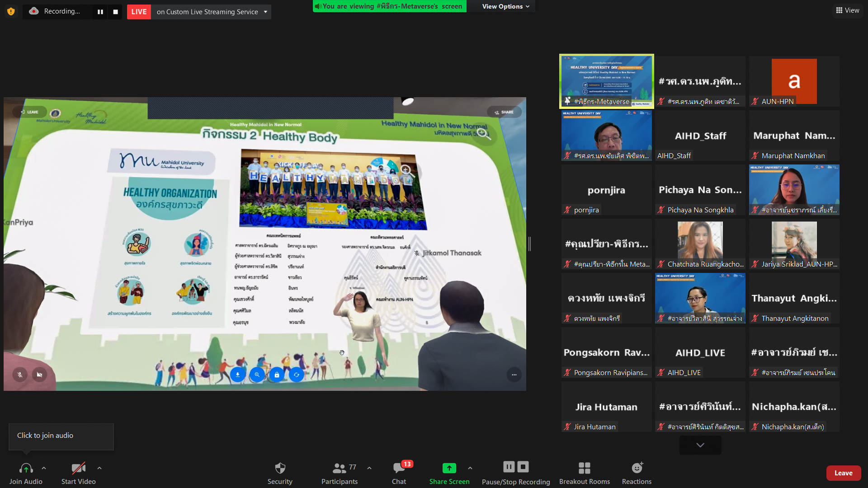
Task: Select Thanayut Angkitanon participant tile
Action: point(794,298)
